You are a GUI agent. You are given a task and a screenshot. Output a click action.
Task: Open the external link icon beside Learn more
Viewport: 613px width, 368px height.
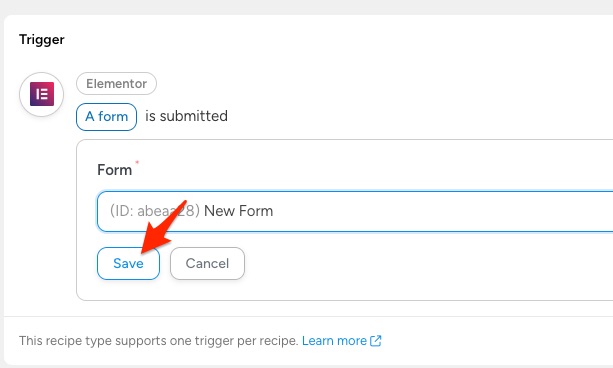(x=375, y=341)
